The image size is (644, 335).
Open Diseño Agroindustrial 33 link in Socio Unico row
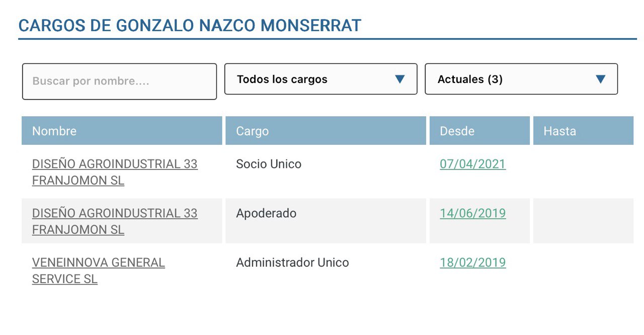click(x=115, y=172)
